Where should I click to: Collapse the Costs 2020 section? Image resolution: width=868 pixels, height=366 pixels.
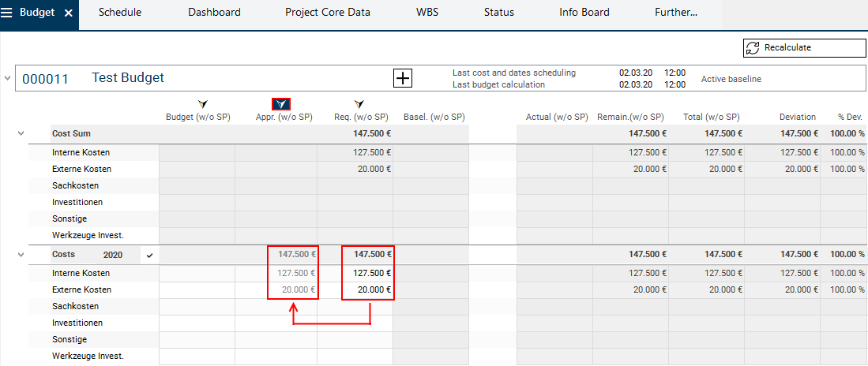click(21, 255)
